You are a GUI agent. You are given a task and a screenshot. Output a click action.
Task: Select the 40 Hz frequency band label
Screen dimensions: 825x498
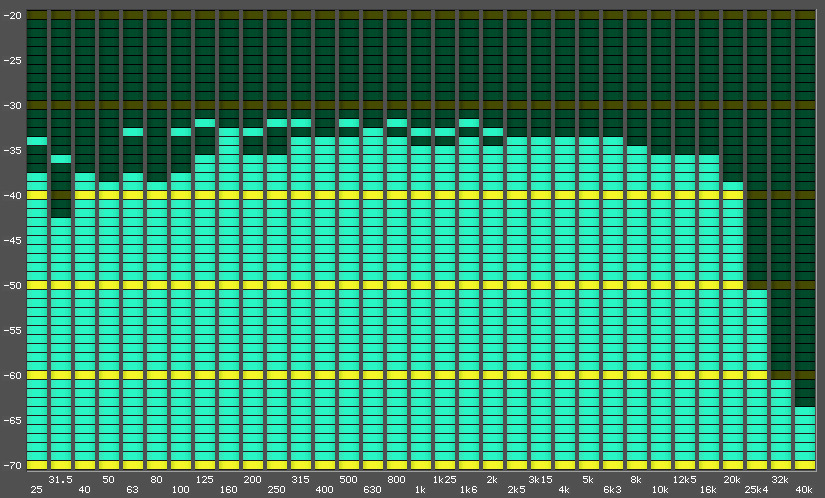(84, 490)
